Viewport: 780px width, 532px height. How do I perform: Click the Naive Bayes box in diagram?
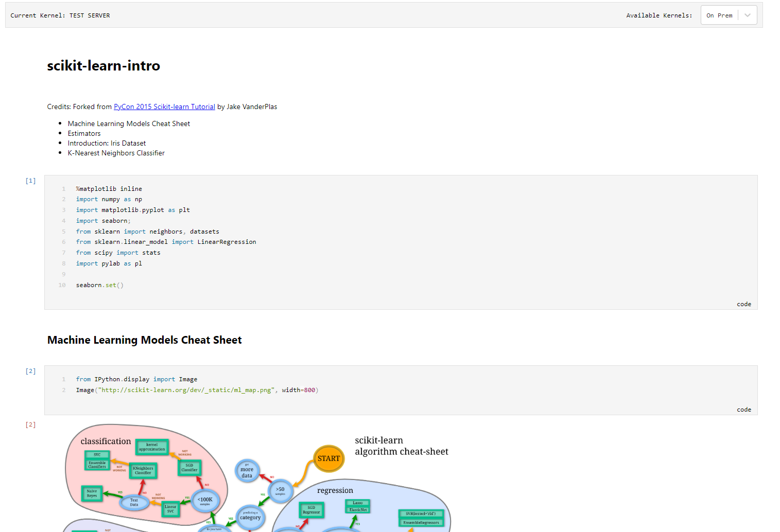point(92,493)
